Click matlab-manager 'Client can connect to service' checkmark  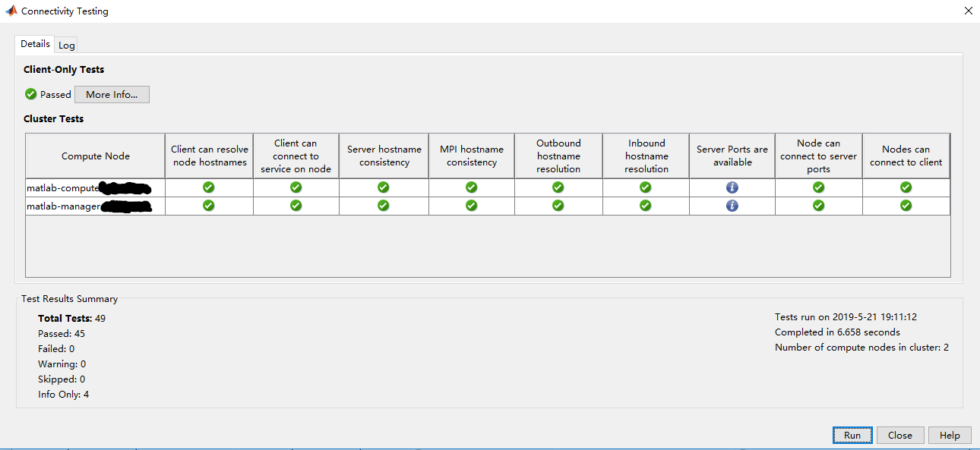296,206
